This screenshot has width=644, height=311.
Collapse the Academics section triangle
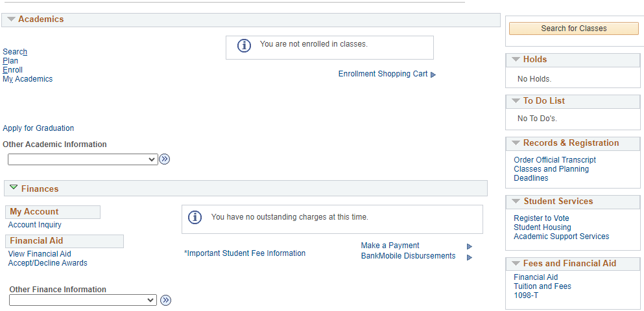pyautogui.click(x=11, y=19)
